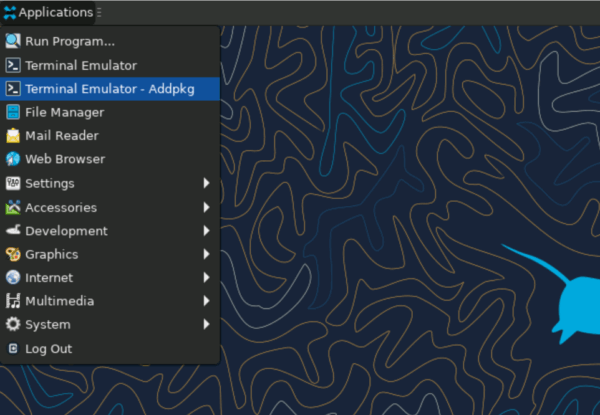
Task: Open the Accessories menu label
Action: coord(61,207)
